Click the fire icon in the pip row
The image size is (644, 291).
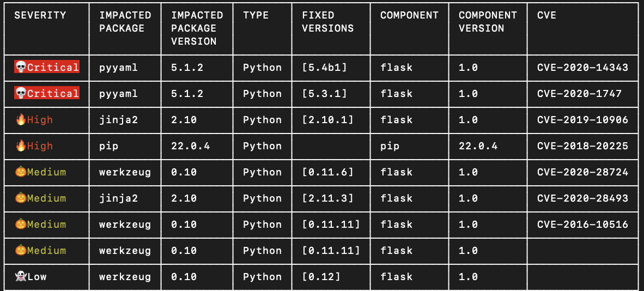[x=20, y=146]
